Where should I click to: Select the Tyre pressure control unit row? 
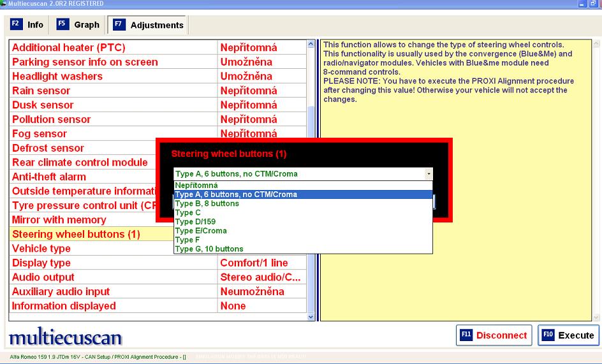[x=82, y=205]
